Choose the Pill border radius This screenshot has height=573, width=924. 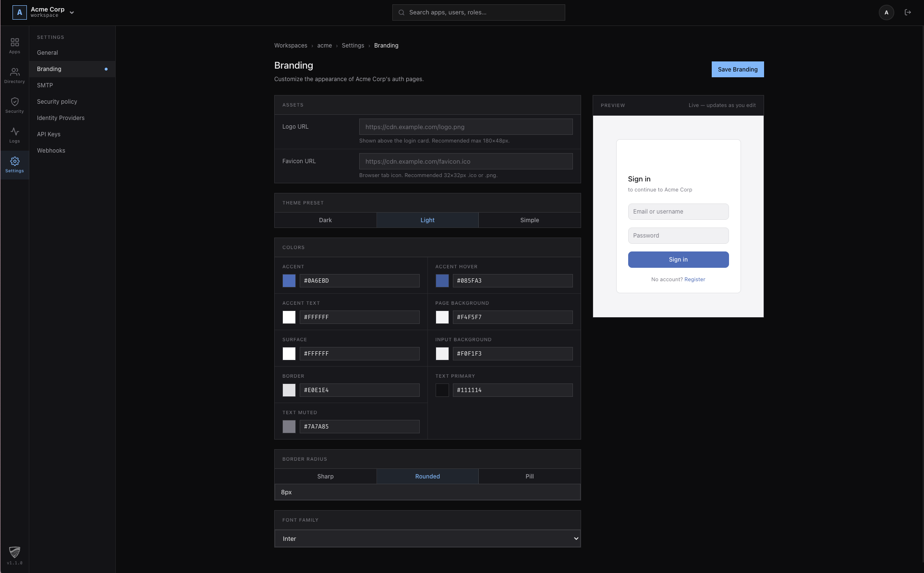point(529,477)
